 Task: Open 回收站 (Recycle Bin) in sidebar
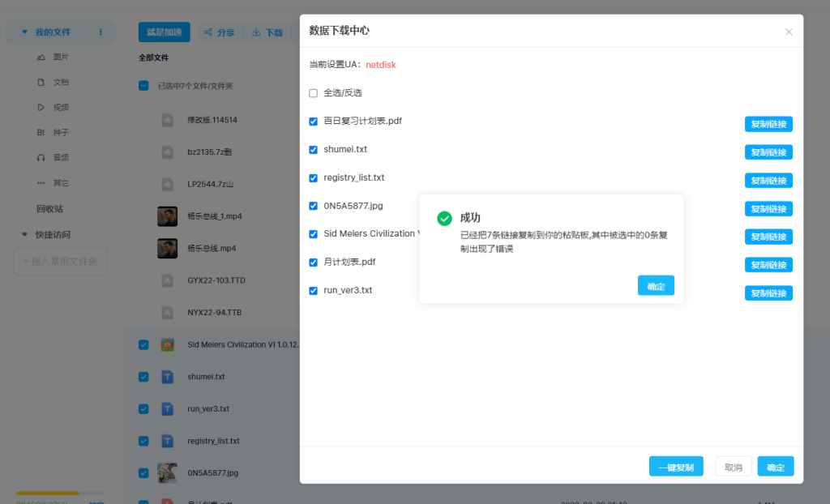(49, 209)
